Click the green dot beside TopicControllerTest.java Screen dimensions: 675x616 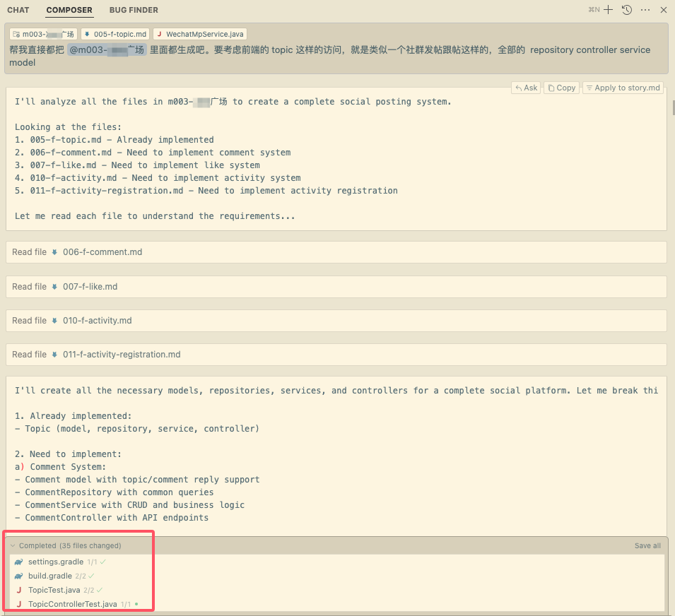136,604
